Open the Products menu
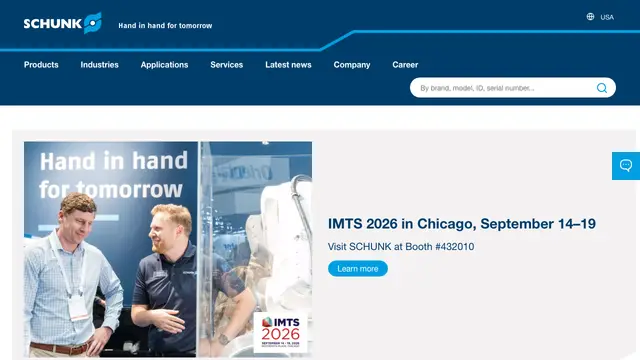The height and width of the screenshot is (360, 640). [x=41, y=65]
